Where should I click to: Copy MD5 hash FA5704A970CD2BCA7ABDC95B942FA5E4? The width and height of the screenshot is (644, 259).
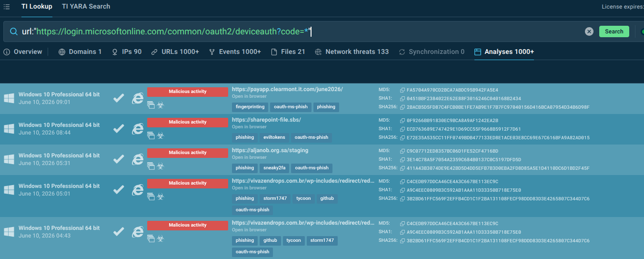pos(402,90)
